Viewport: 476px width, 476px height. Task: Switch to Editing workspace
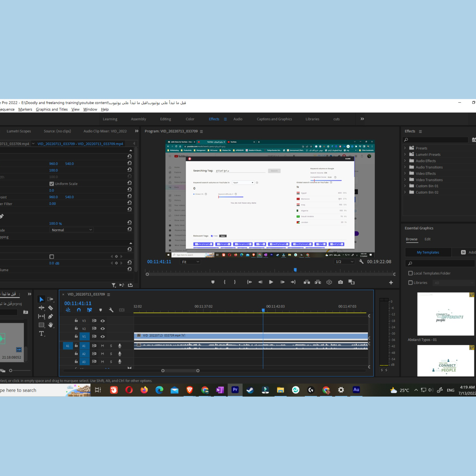[x=166, y=119]
